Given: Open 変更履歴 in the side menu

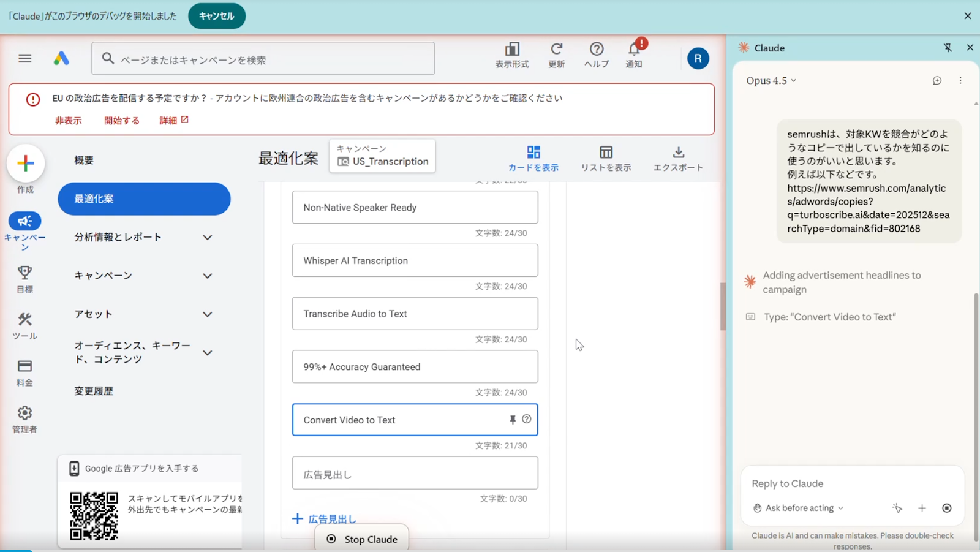Looking at the screenshot, I should click(x=94, y=391).
